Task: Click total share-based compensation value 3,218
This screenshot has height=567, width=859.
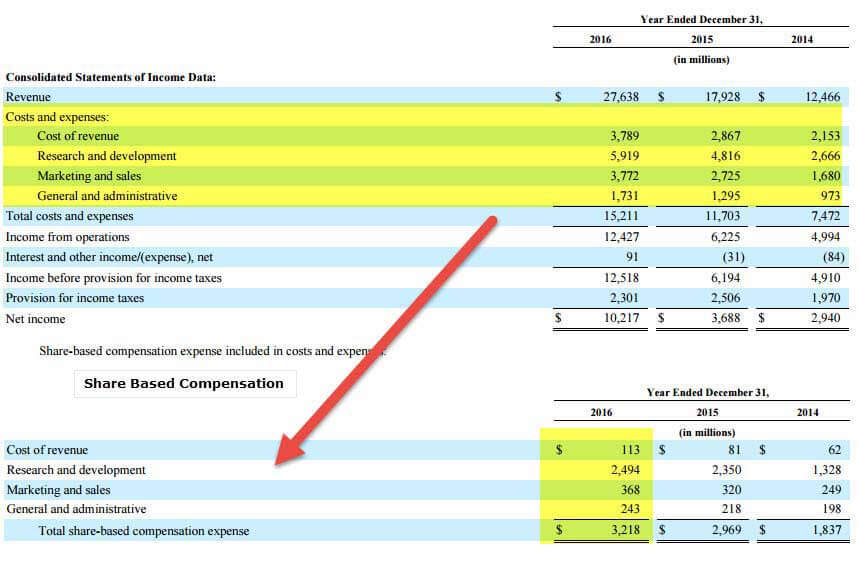Action: [x=625, y=530]
